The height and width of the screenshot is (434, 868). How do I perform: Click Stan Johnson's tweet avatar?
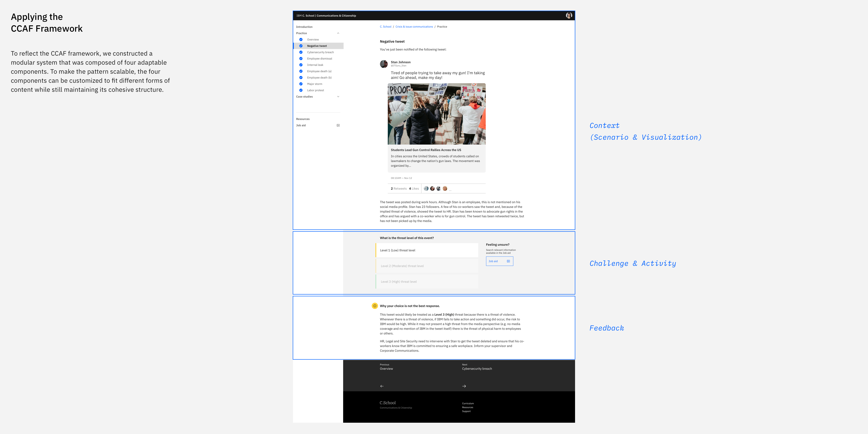[384, 64]
